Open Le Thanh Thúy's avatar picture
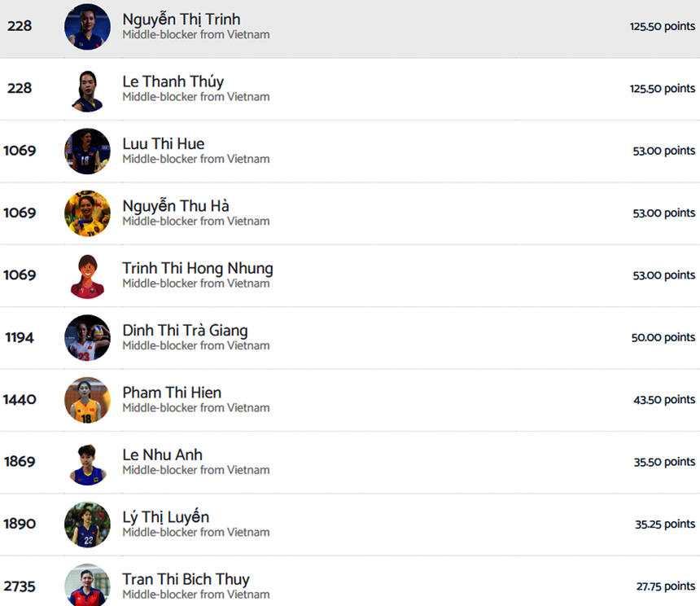This screenshot has height=606, width=700. pyautogui.click(x=87, y=89)
